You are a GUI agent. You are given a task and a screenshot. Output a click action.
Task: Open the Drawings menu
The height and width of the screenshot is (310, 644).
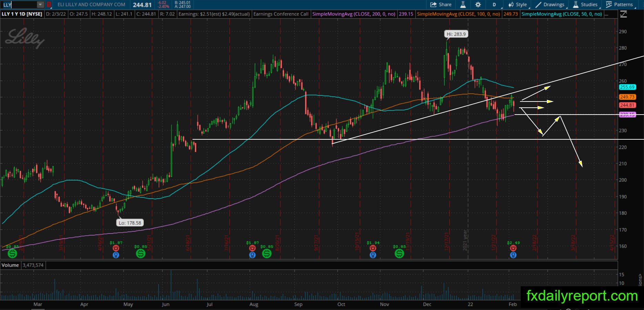click(x=550, y=4)
